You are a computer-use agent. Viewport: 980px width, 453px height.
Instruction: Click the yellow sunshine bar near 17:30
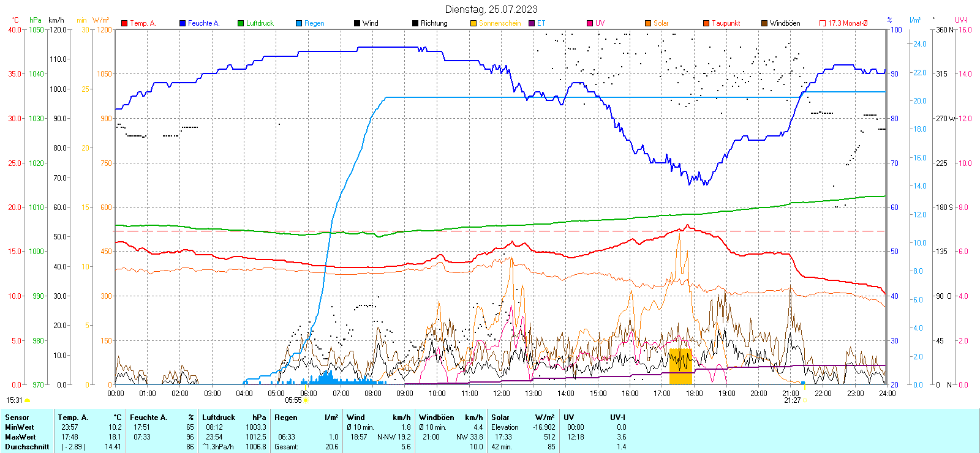pyautogui.click(x=680, y=366)
